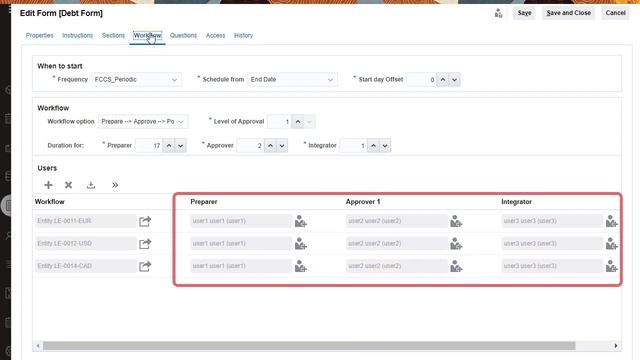Decrease the Preparer duration
The height and width of the screenshot is (360, 640).
coord(180,146)
